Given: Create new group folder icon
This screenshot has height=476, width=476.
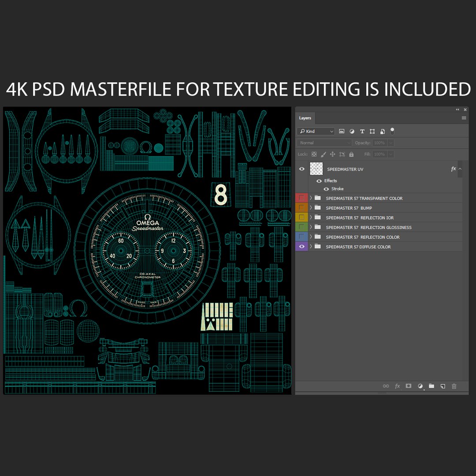Looking at the screenshot, I should [x=431, y=386].
